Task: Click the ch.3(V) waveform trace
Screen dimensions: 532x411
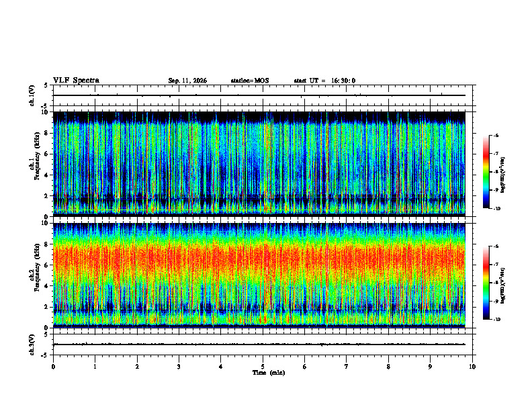Action: tap(259, 345)
